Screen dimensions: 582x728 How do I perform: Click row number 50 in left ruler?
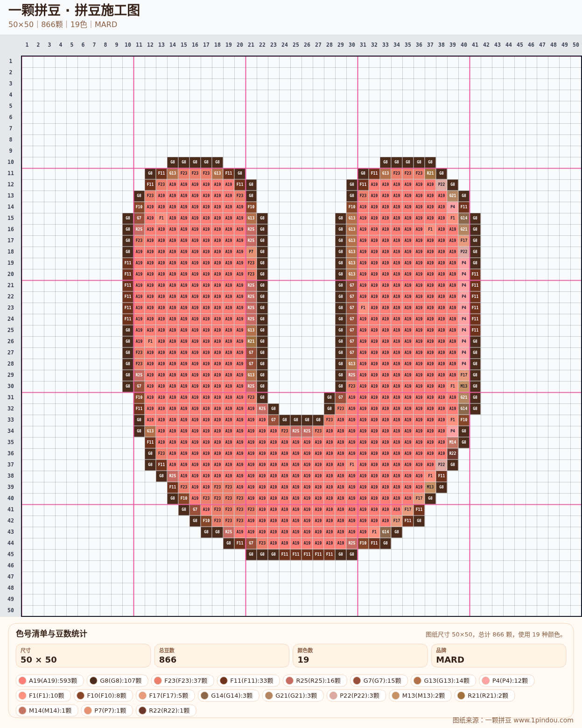click(10, 610)
